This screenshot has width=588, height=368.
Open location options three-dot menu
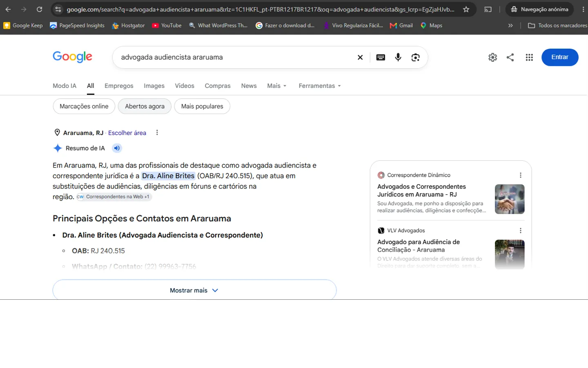pos(157,132)
